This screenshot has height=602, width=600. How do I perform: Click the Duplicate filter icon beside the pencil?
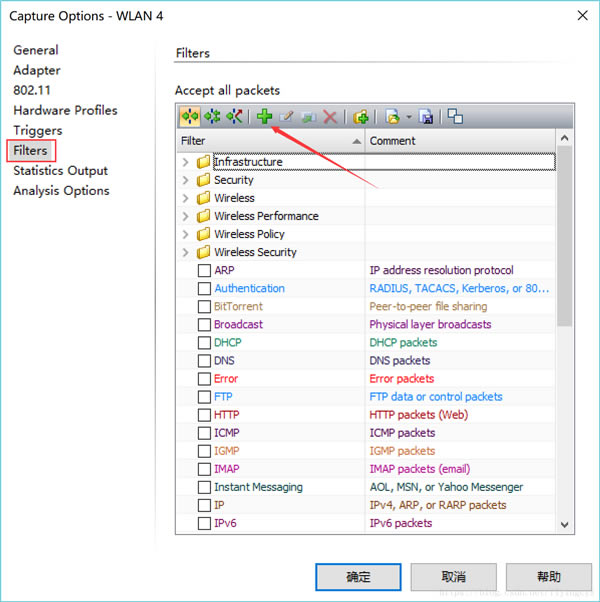[308, 117]
